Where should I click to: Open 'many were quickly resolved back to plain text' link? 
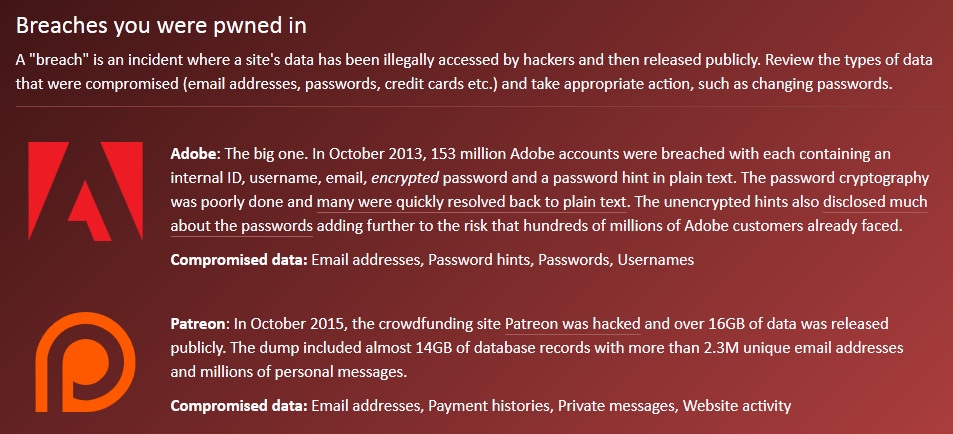point(472,202)
